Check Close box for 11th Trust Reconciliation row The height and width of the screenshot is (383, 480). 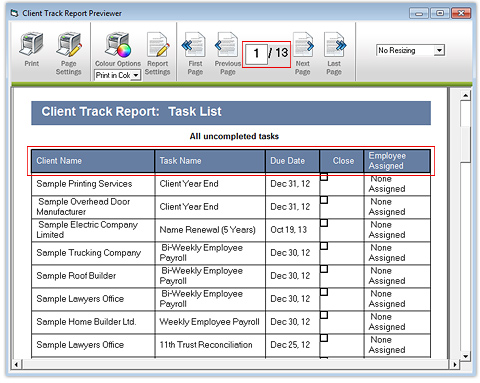324,338
